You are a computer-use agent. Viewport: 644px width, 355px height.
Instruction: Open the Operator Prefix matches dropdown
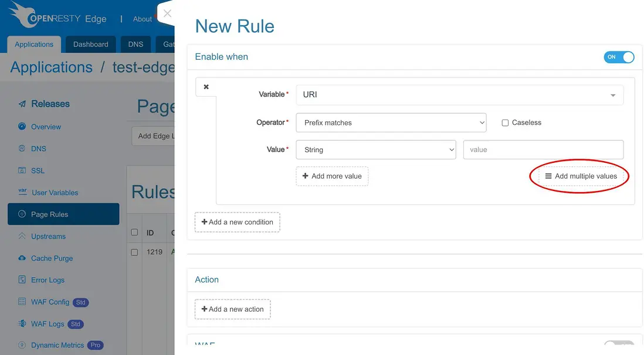pyautogui.click(x=391, y=122)
